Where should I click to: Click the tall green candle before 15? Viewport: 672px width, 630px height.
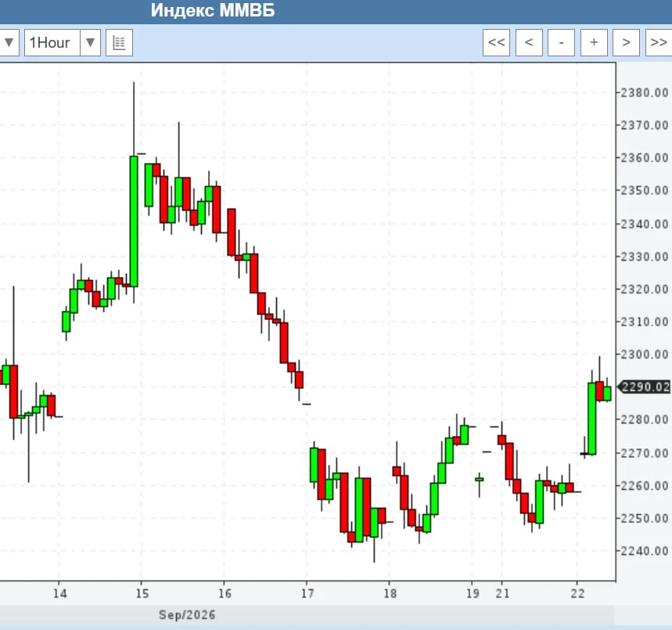coord(134,221)
